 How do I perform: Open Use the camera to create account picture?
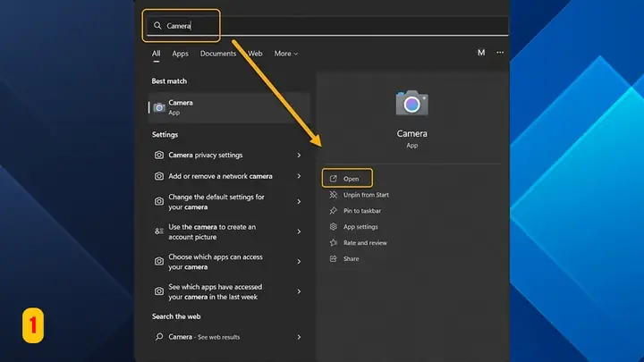click(x=229, y=232)
